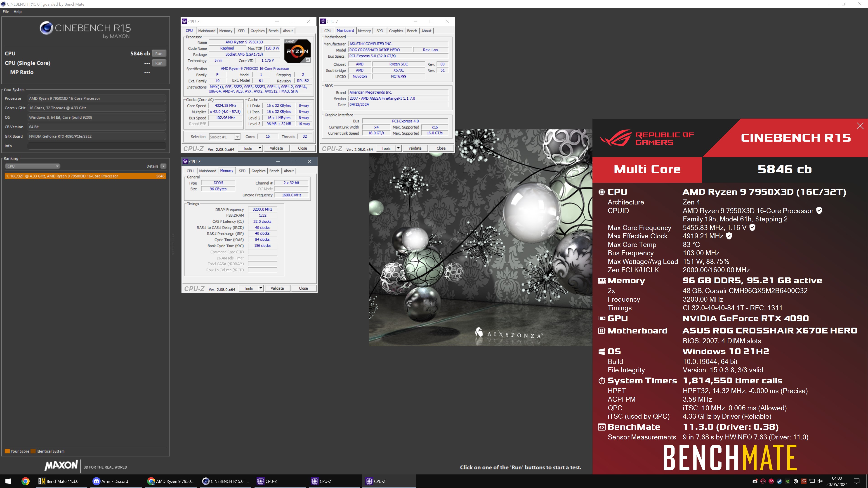Click the orange Sonic Studio tray icon
Viewport: 868px width, 488px height.
click(804, 481)
